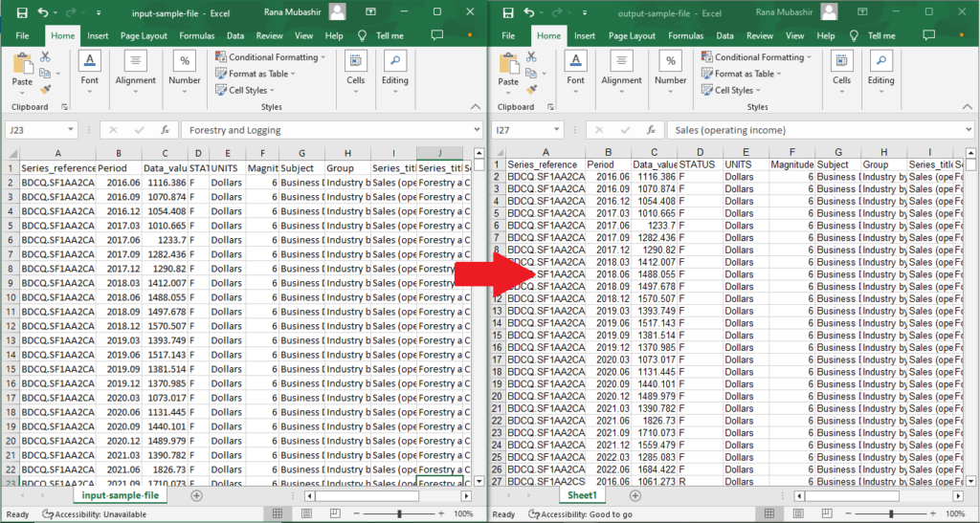This screenshot has height=523, width=980.
Task: Open Formulas tab in input-sample-file window
Action: 196,36
